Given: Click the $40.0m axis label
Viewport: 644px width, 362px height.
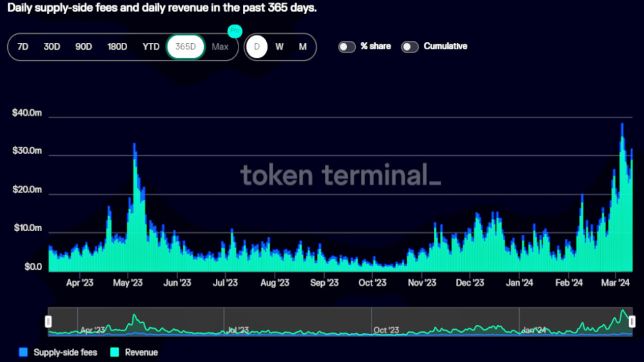Looking at the screenshot, I should 26,113.
